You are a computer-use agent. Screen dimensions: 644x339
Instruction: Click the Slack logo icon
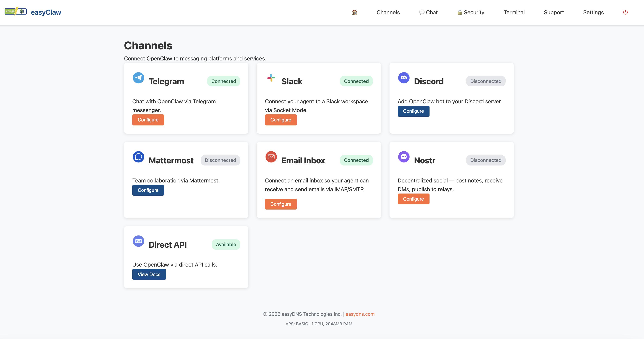click(271, 78)
